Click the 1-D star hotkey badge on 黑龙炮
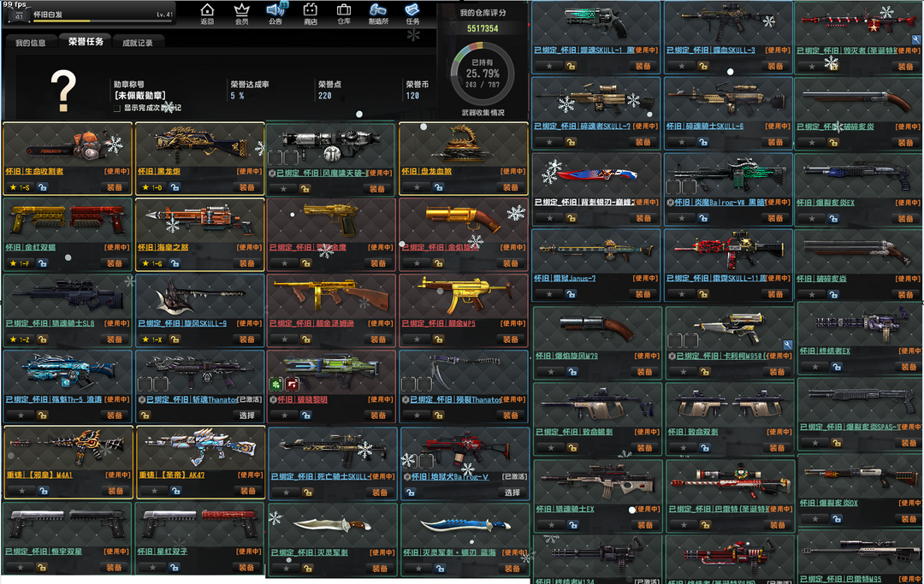Image resolution: width=924 pixels, height=584 pixels. click(152, 187)
